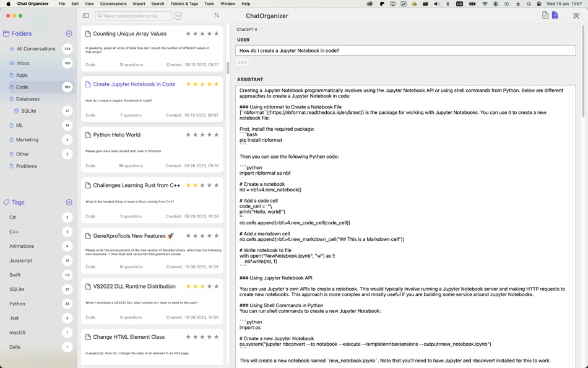Click the Save button under the user question
Viewport: 588px width, 368px height.
click(x=241, y=62)
